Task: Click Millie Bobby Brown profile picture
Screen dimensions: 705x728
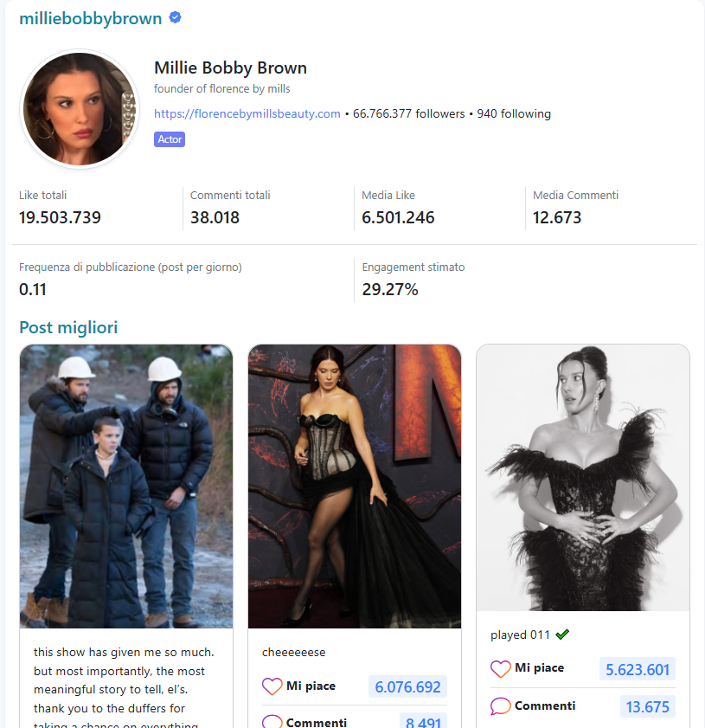Action: coord(80,109)
